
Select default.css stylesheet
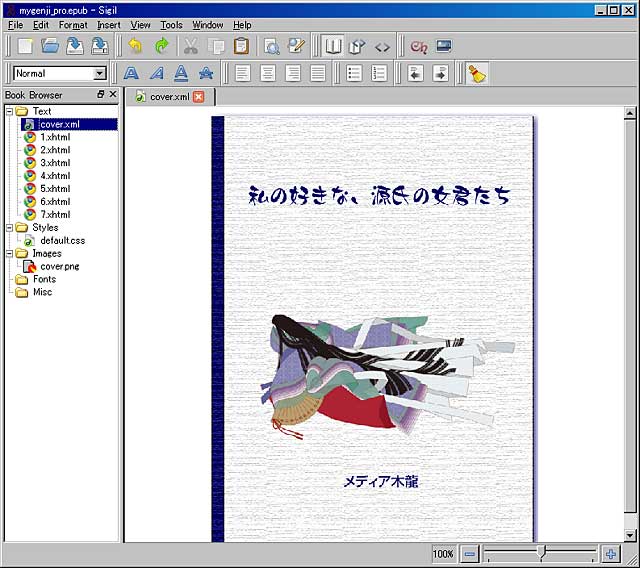point(62,241)
